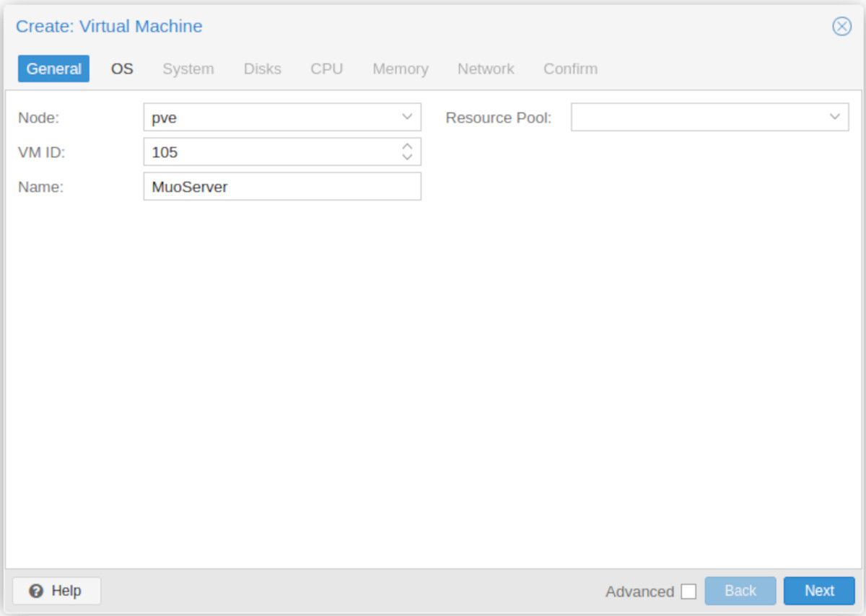Close the Create Virtual Machine dialog

841,26
